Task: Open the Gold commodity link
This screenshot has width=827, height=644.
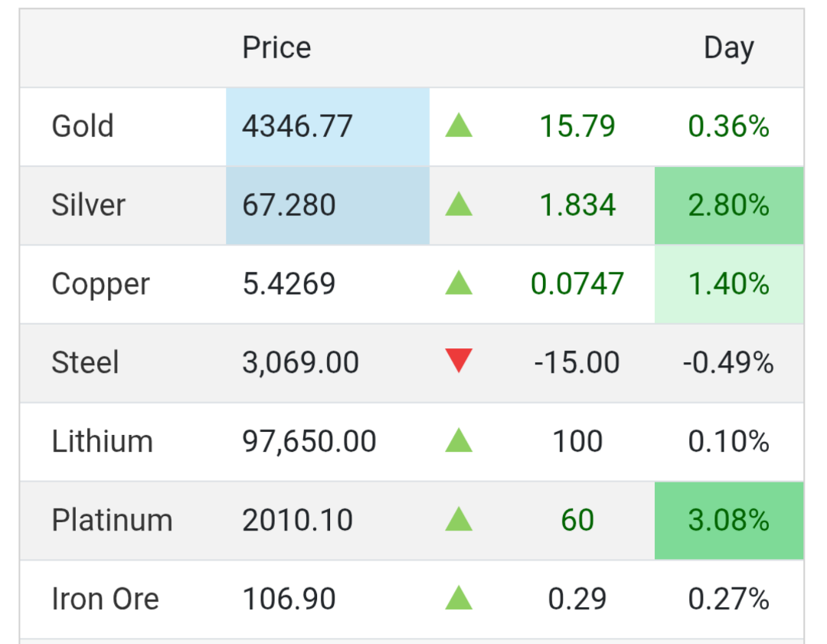Action: [x=83, y=126]
